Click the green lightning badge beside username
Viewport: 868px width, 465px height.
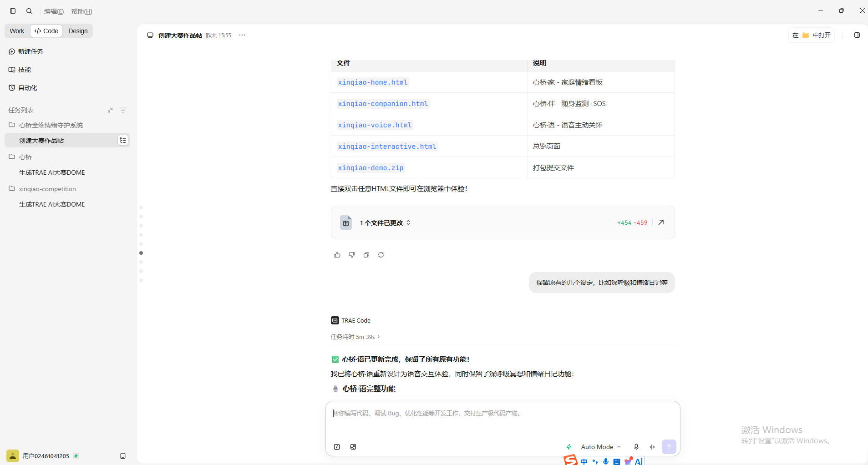76,456
